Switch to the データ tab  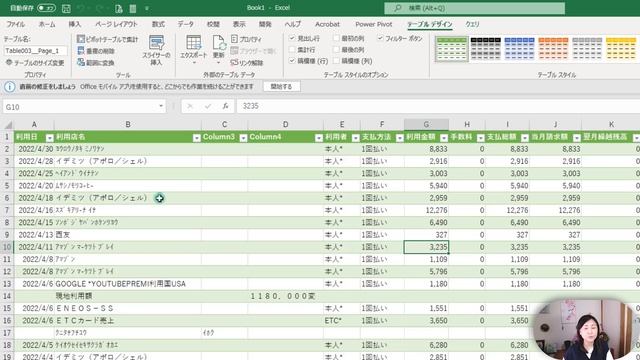[185, 24]
